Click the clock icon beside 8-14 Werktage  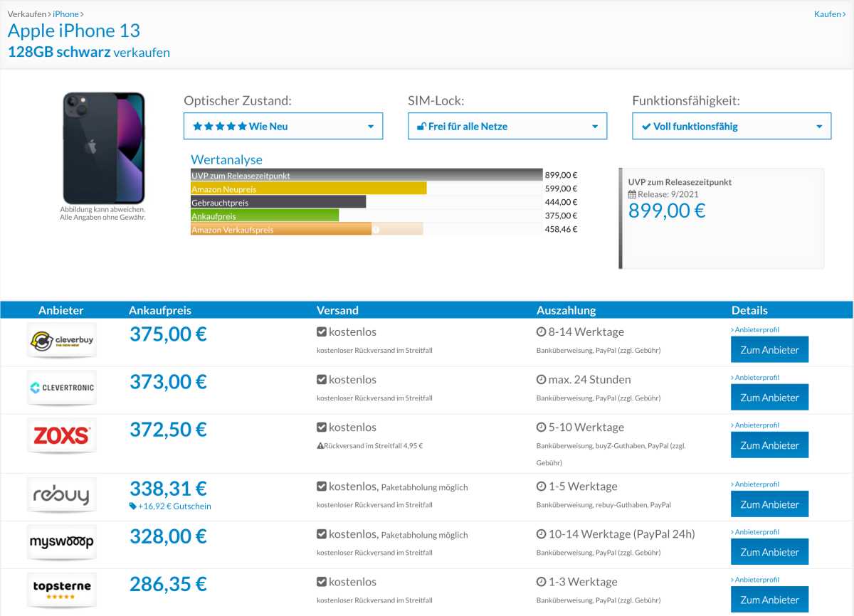coord(541,332)
